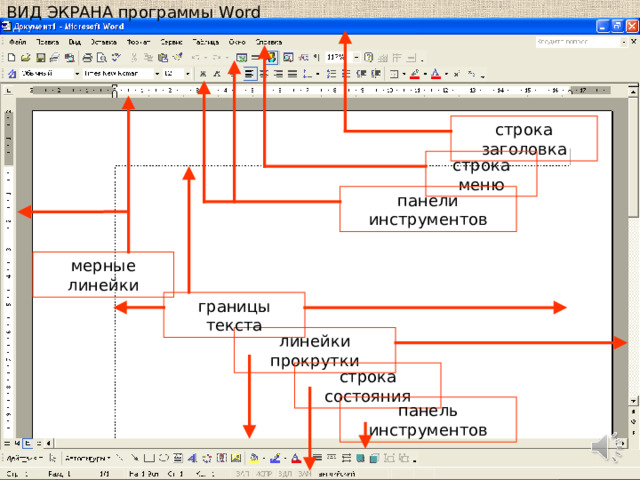This screenshot has height=480, width=640.
Task: Save the document with the floppy disk icon
Action: 40,58
